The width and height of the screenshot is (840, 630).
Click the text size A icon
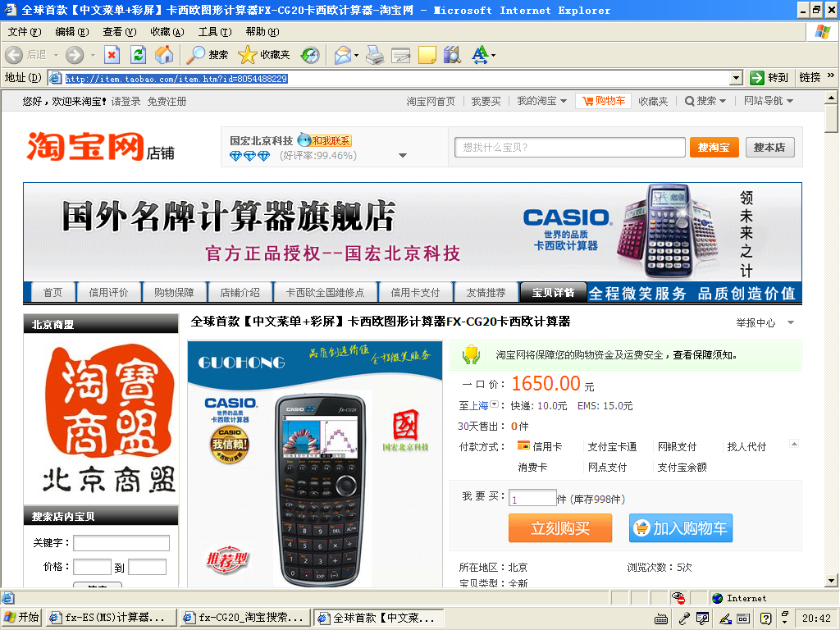pyautogui.click(x=480, y=55)
